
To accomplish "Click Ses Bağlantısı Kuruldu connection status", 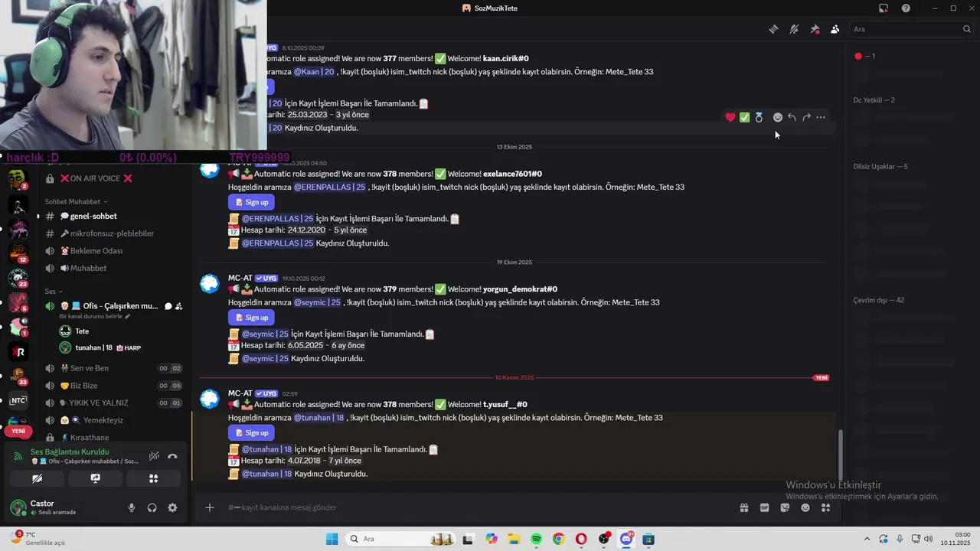I will point(70,452).
